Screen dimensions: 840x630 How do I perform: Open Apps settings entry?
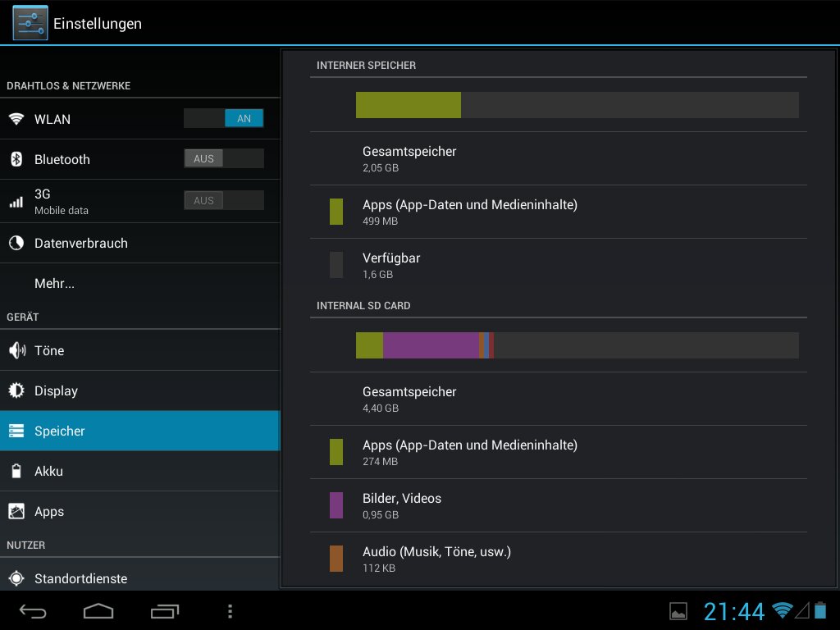tap(139, 511)
